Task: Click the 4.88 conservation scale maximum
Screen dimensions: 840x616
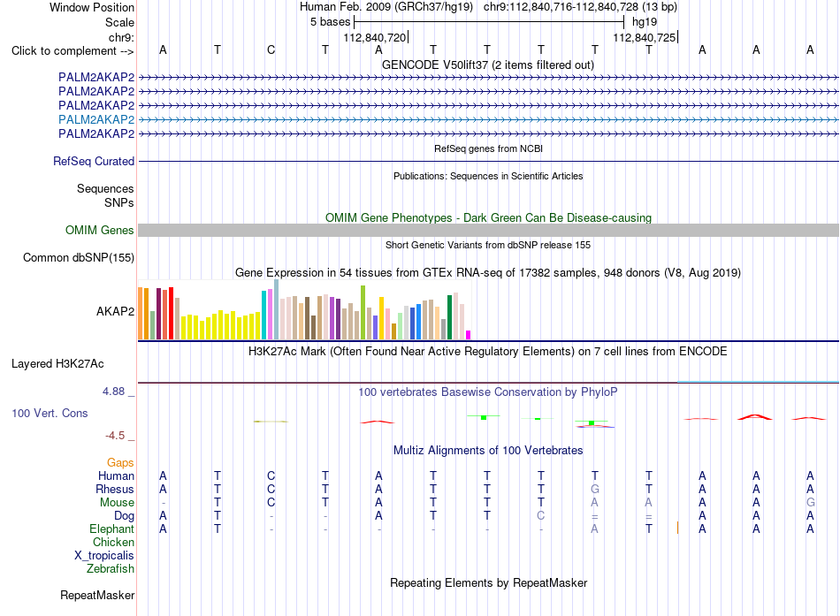Action: (113, 392)
